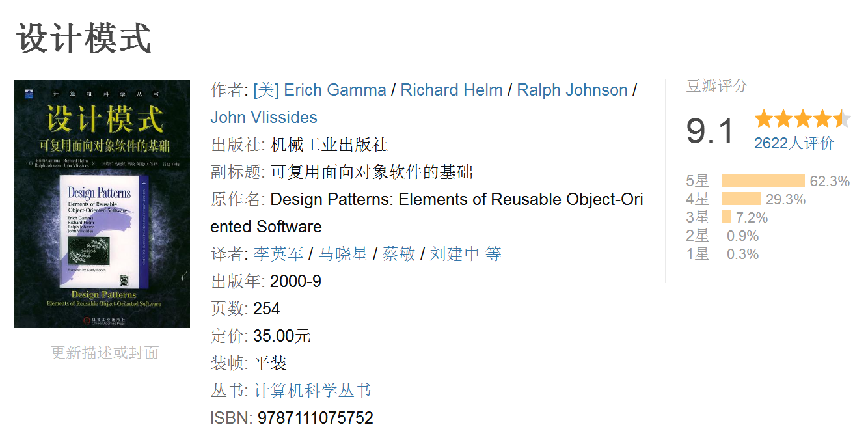The width and height of the screenshot is (868, 442).
Task: Open translator 马晓星 page
Action: click(x=342, y=254)
